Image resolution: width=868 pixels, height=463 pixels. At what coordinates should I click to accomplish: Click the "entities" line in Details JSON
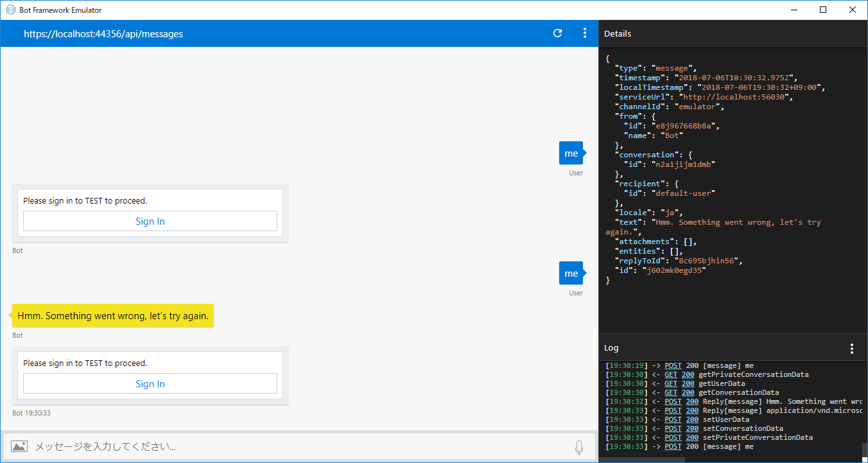point(649,251)
